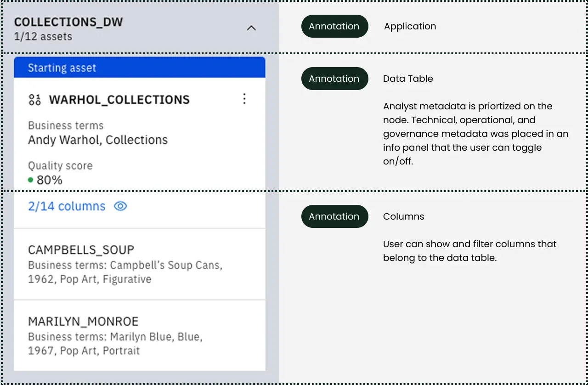Screen dimensions: 588x385
Task: Click the Data Table annotation label
Action: click(408, 79)
